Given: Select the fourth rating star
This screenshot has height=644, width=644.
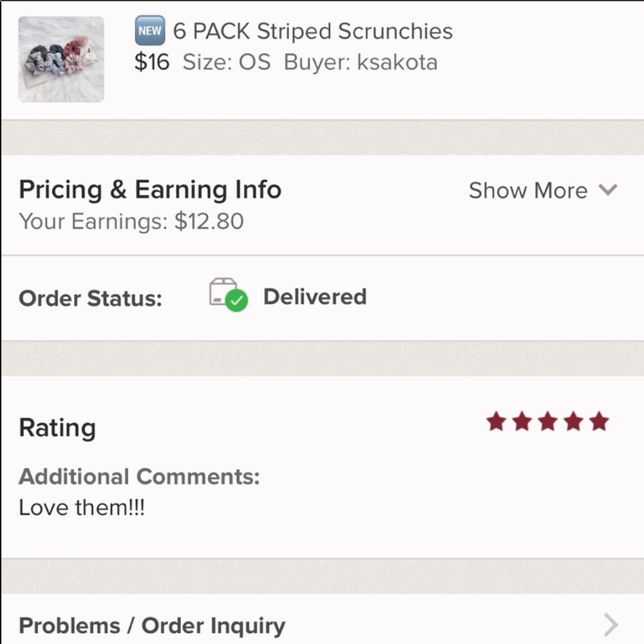Looking at the screenshot, I should pos(574,421).
